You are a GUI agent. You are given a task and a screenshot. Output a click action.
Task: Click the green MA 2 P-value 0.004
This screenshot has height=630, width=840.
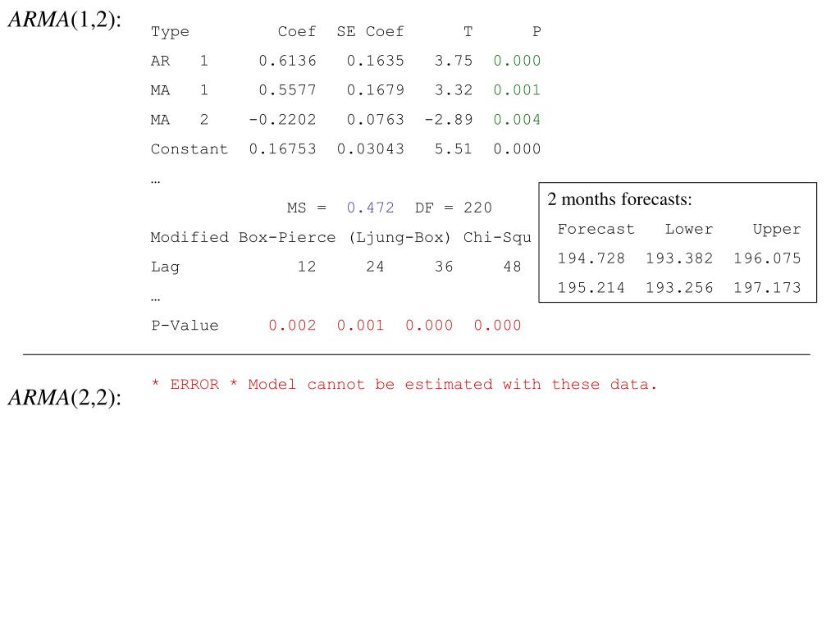(517, 120)
